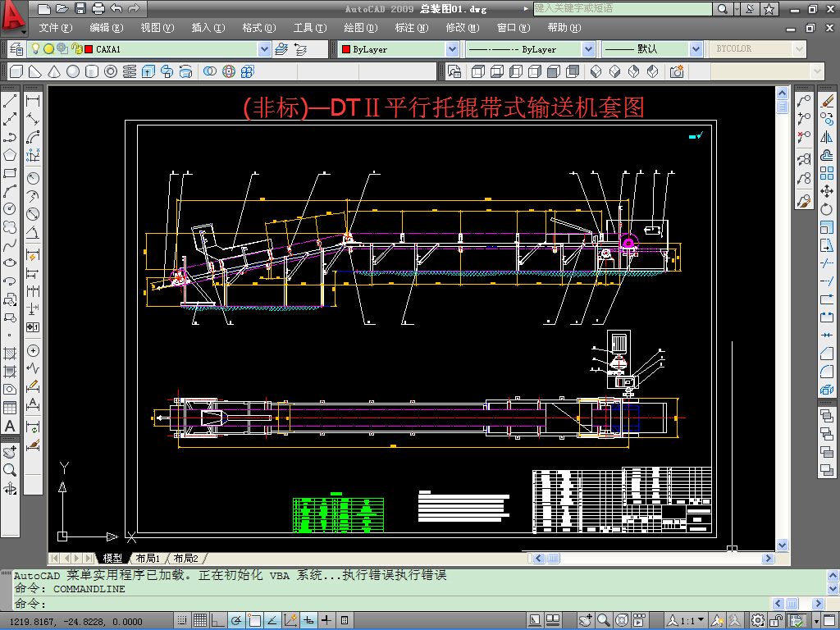Switch to the 布局1 tab
Image resolution: width=840 pixels, height=630 pixels.
(x=148, y=558)
